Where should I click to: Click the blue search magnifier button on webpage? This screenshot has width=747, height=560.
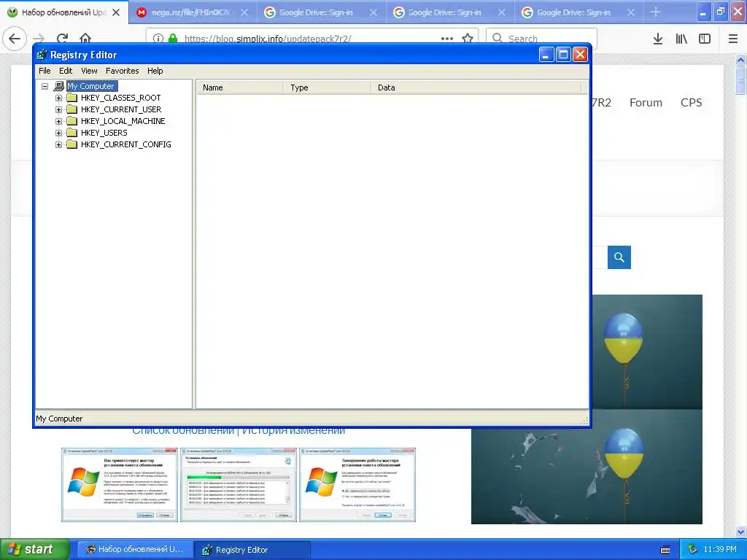[619, 257]
